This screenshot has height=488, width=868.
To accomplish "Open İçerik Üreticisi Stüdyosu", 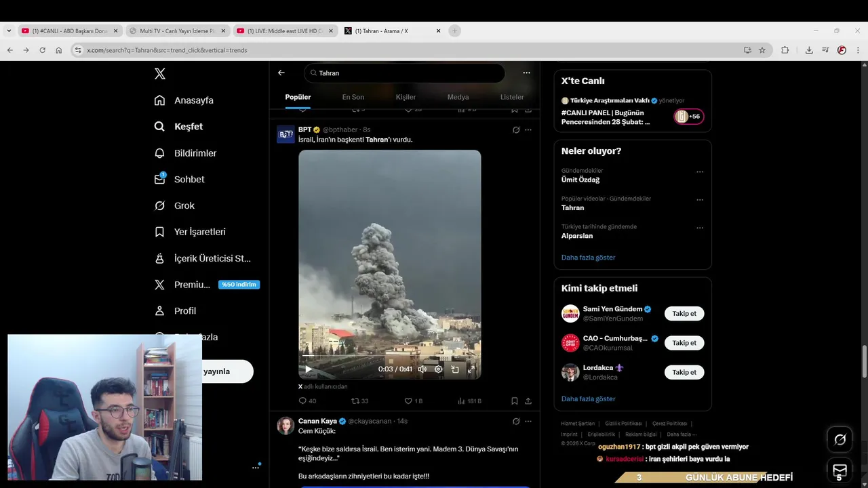I will [x=203, y=258].
